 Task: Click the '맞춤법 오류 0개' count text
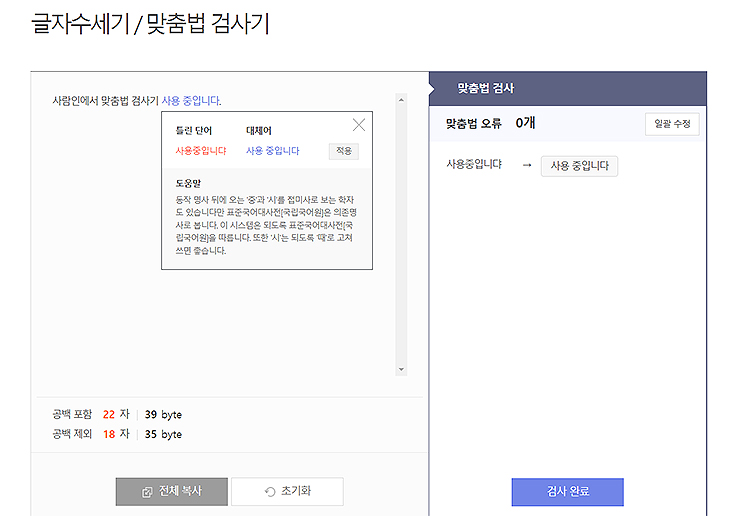(490, 123)
